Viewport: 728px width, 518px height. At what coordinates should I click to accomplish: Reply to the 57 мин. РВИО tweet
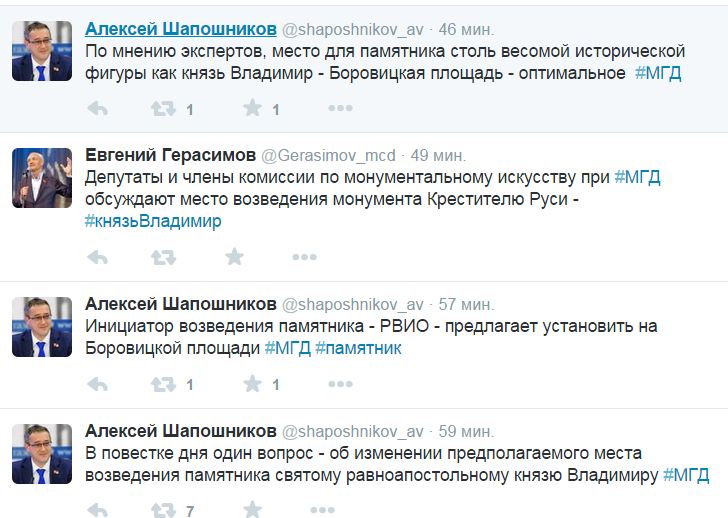(97, 384)
